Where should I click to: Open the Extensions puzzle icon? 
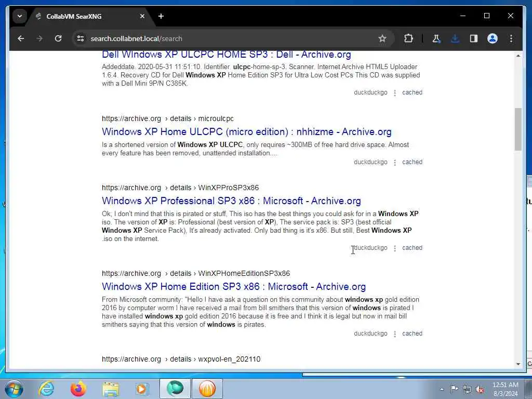409,38
